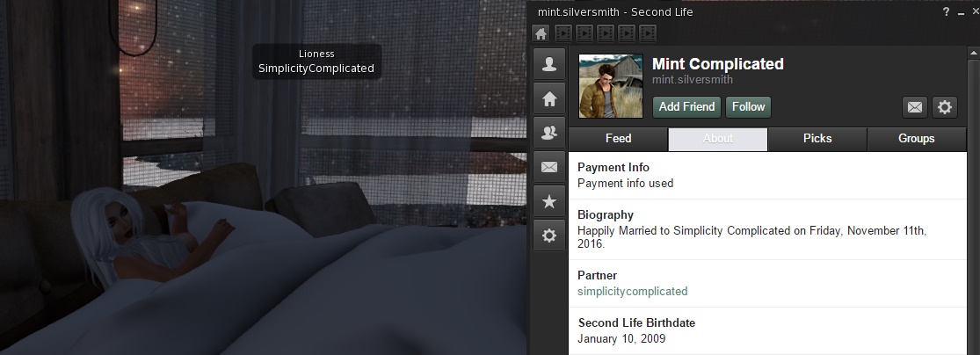The height and width of the screenshot is (355, 980).
Task: Click the Happily Married biography text
Action: tap(751, 237)
